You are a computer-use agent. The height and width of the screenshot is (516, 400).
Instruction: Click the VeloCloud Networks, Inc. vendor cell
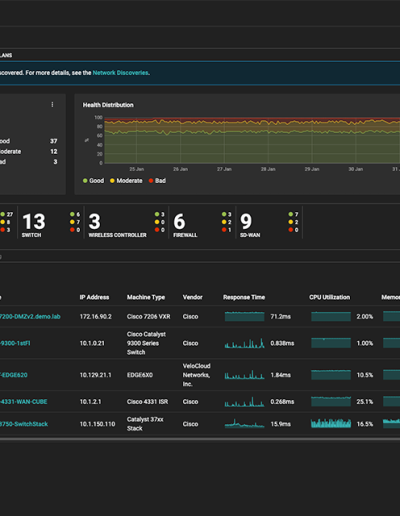(197, 375)
